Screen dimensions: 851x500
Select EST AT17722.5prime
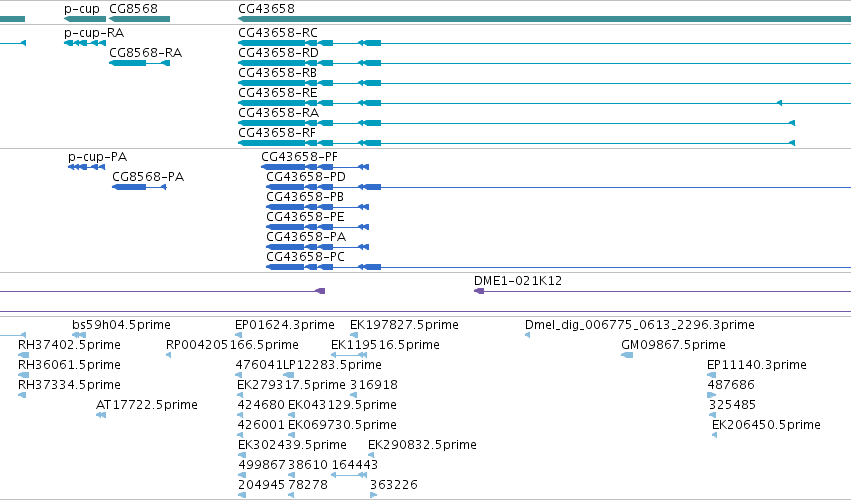pos(101,415)
